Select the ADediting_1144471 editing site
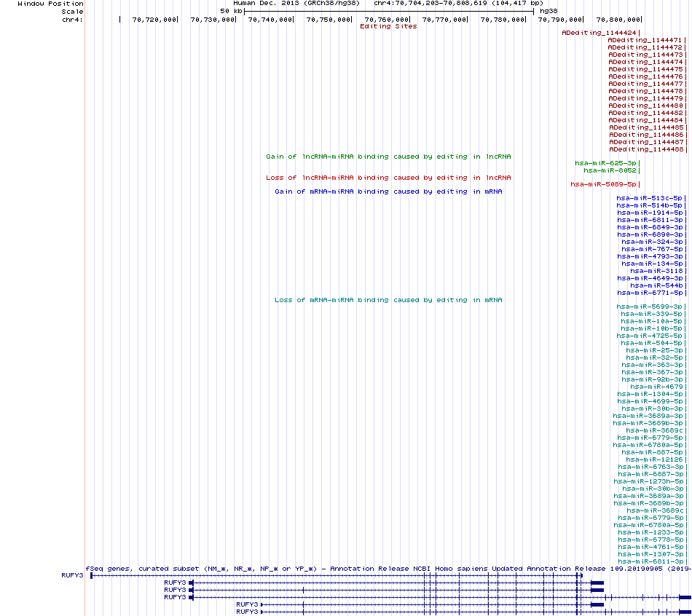This screenshot has height=616, width=692. 645,40
